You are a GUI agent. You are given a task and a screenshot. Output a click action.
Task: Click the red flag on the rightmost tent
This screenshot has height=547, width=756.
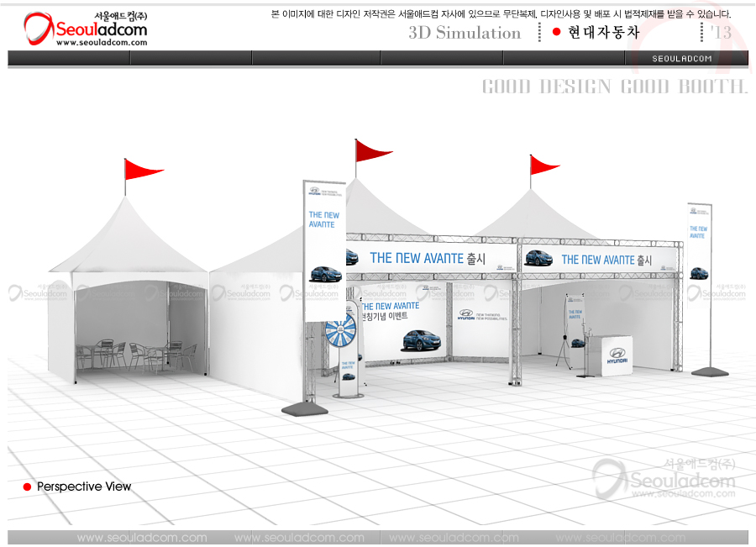tap(544, 165)
